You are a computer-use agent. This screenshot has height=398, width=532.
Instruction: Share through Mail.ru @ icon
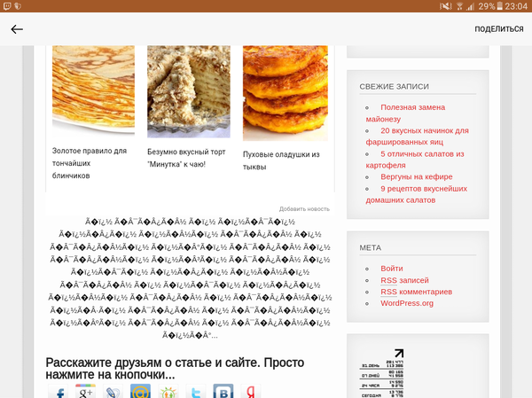click(x=140, y=392)
